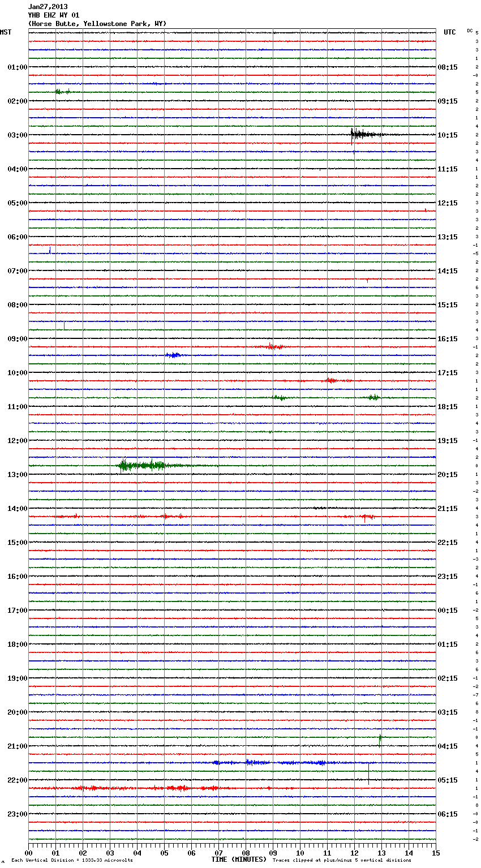481x868 pixels.
Task: Select the station code YHB EHZ WY 01
Action: point(54,15)
